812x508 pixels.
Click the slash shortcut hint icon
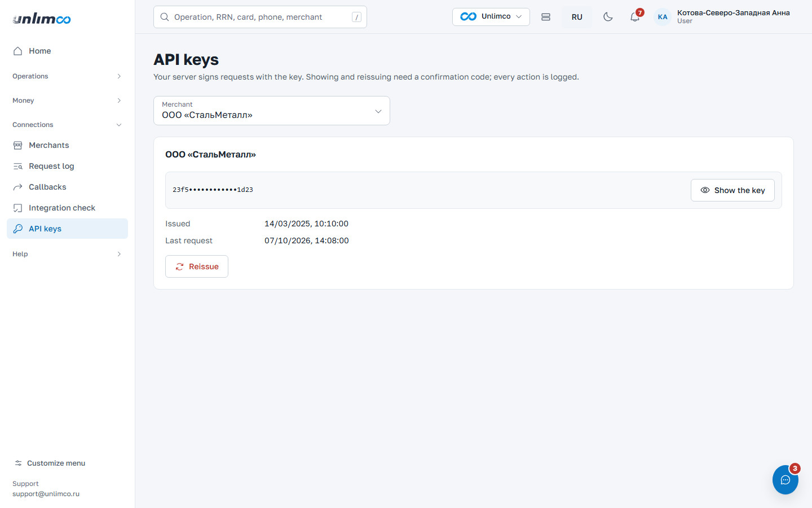pyautogui.click(x=356, y=17)
